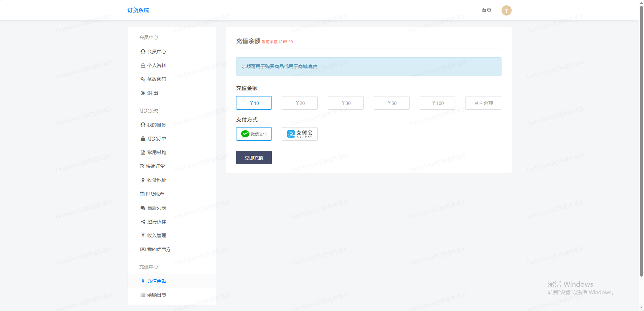Screen dimensions: 644x311
Task: Click the sign-out icon beside 退出
Action: [x=143, y=93]
